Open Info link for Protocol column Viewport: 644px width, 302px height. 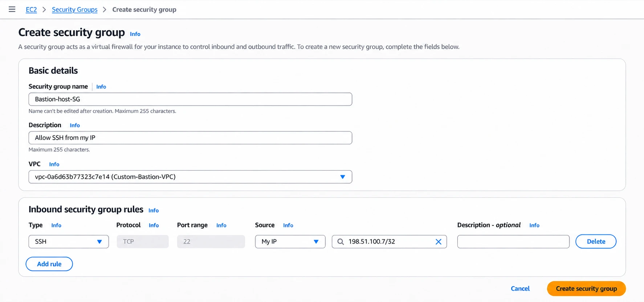154,225
